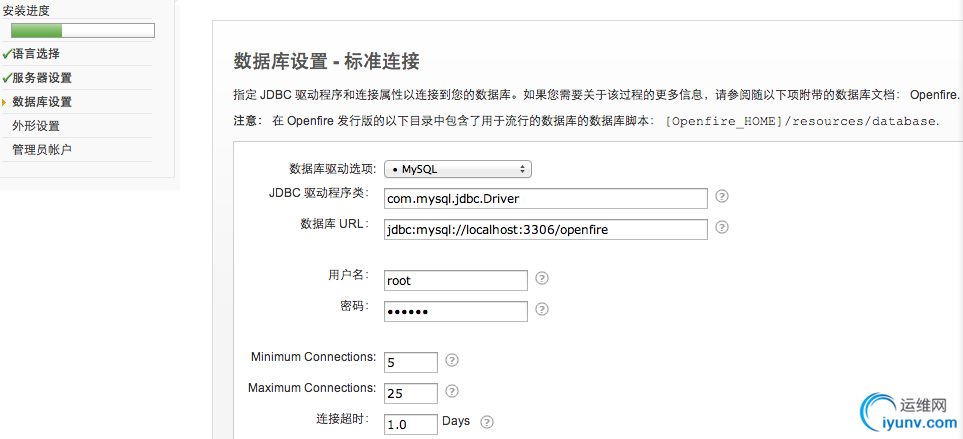Go to 管理员帐户 step in sidebar
Viewport: 963px width, 439px height.
pos(42,150)
